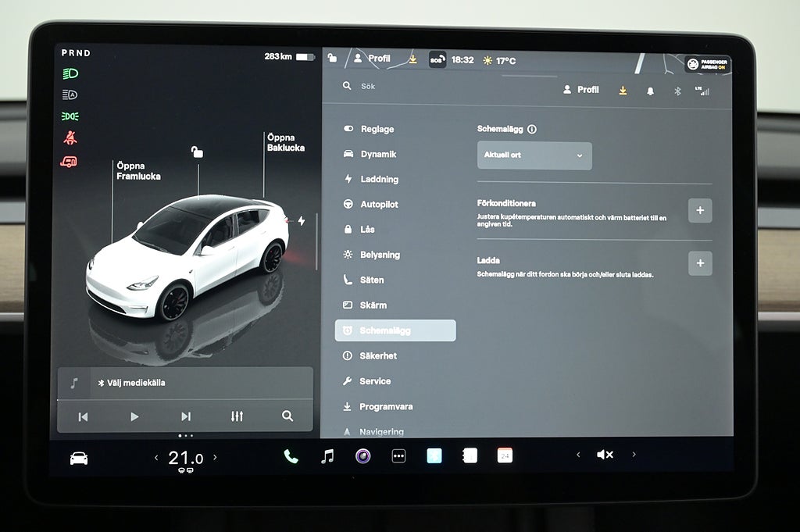The image size is (800, 532).
Task: Toggle the car lock icon above vehicle
Action: click(x=197, y=152)
